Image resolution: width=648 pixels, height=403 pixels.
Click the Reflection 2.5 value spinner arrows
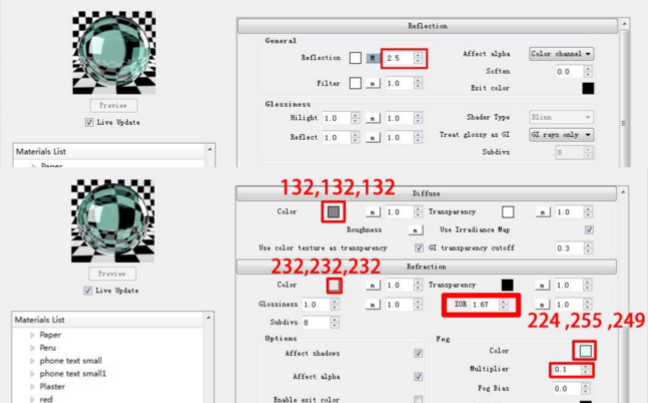(418, 58)
